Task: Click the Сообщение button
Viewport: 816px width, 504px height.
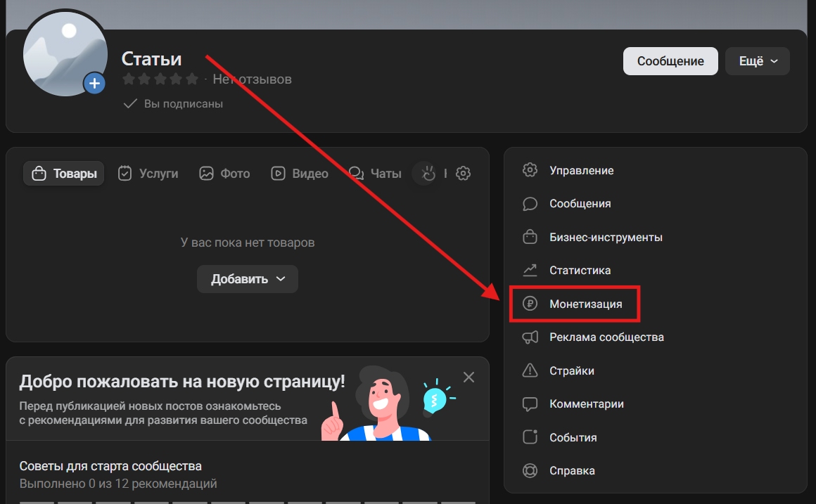Action: tap(670, 61)
